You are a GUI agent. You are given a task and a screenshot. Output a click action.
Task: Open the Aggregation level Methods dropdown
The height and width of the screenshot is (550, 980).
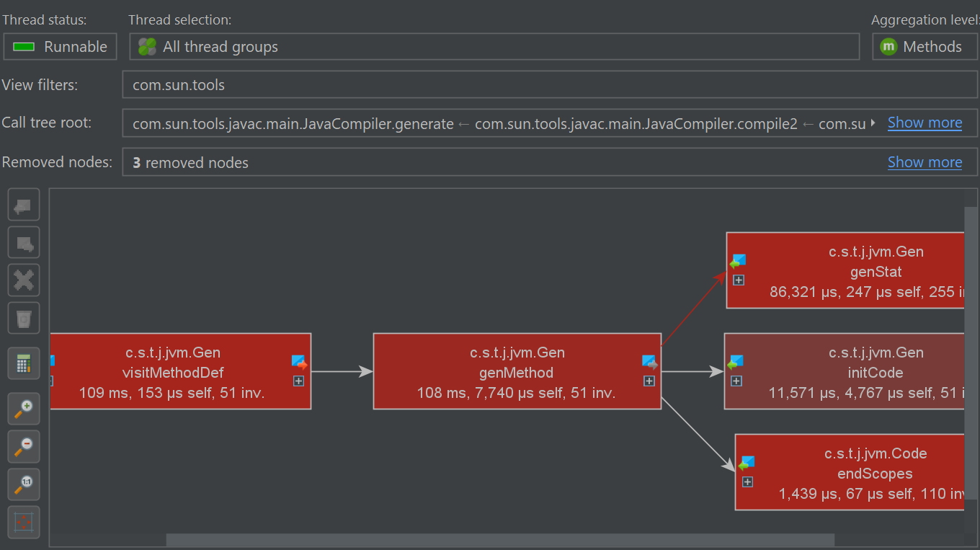pyautogui.click(x=925, y=47)
